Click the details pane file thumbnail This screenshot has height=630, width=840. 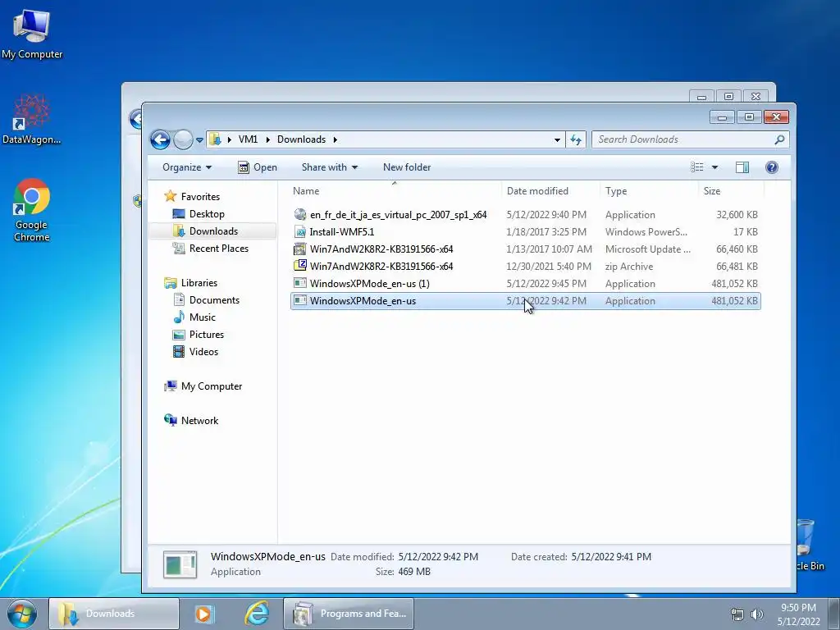coord(180,564)
